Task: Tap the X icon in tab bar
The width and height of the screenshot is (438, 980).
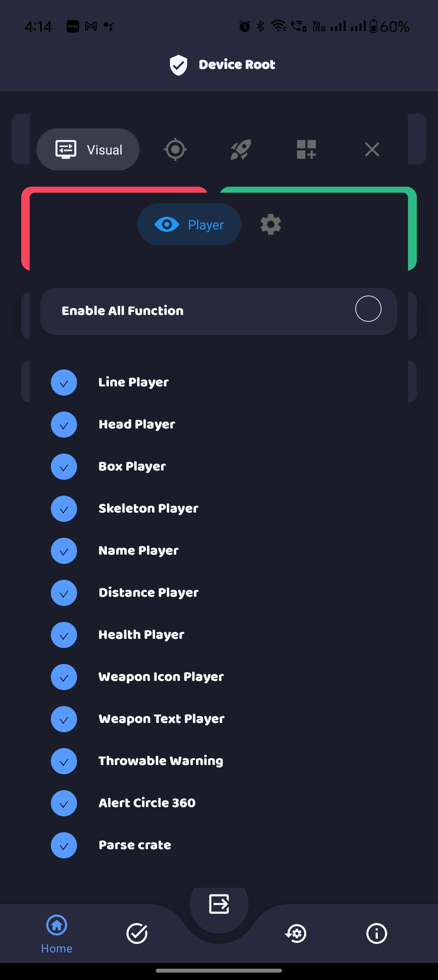Action: [372, 150]
